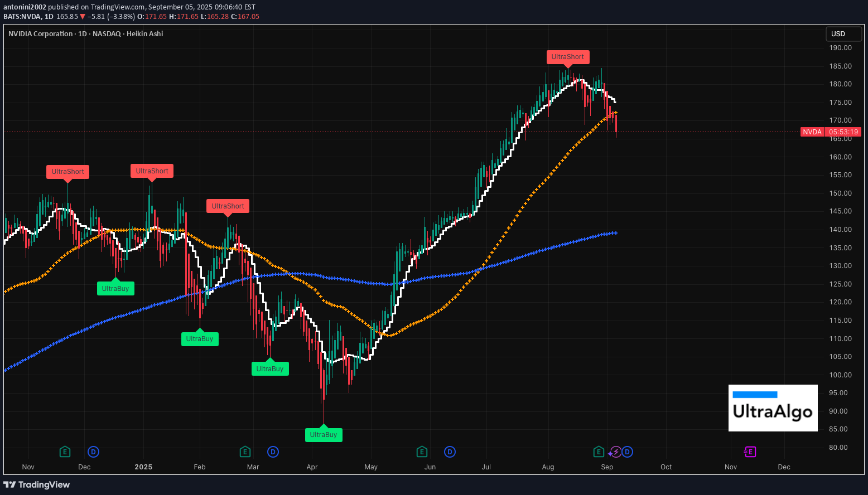Click the Jul label on the time axis
The height and width of the screenshot is (495, 868).
486,467
